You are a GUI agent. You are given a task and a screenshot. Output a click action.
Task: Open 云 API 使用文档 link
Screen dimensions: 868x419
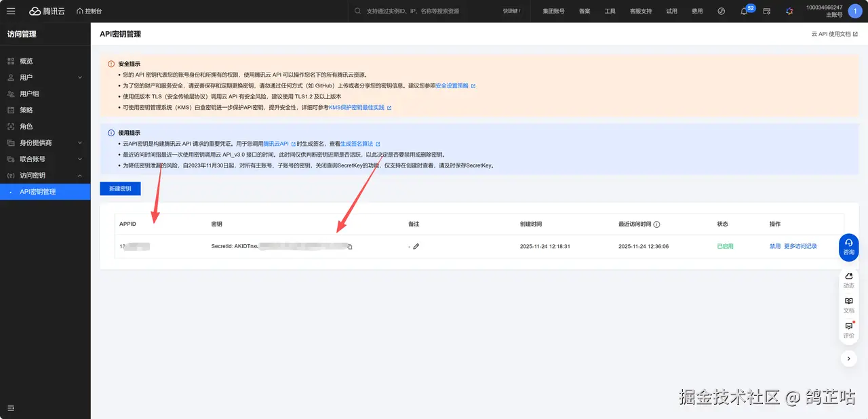tap(835, 34)
